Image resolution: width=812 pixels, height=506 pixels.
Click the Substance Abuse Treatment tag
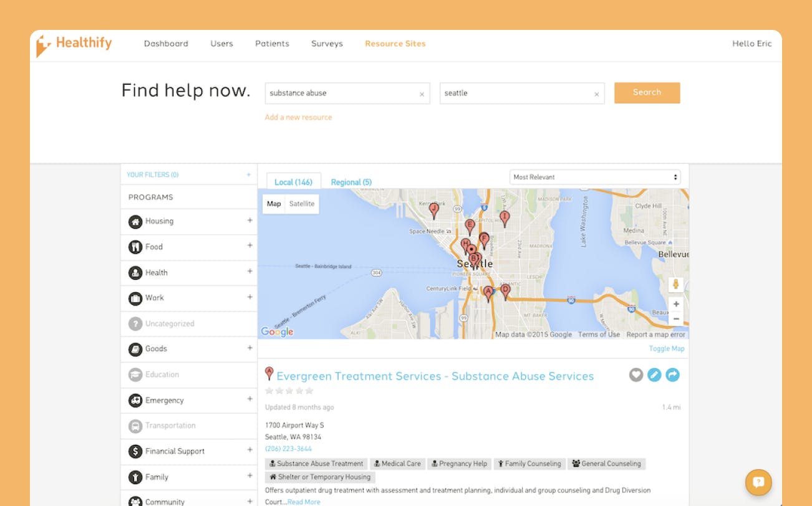point(316,464)
